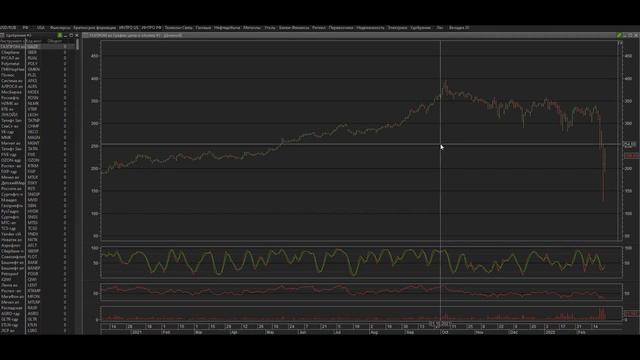The height and width of the screenshot is (360, 640).
Task: Click the green pencil icon on chart window title bar
Action: 619,36
